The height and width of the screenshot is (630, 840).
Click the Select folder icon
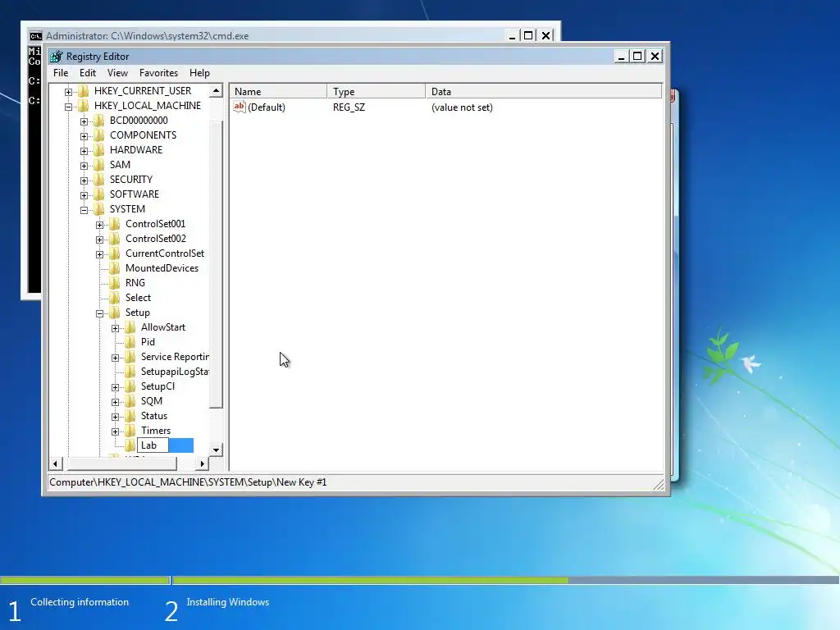click(114, 297)
